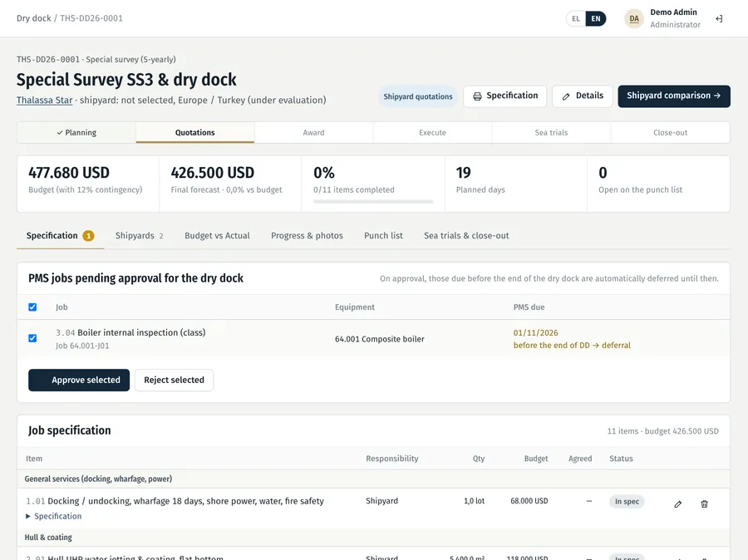748x560 pixels.
Task: Open the Execute stage step
Action: pyautogui.click(x=432, y=133)
